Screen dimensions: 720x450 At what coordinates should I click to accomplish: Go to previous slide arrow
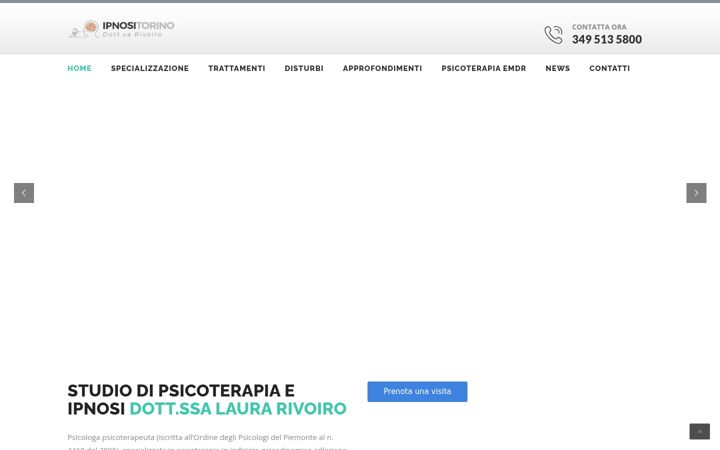(24, 193)
